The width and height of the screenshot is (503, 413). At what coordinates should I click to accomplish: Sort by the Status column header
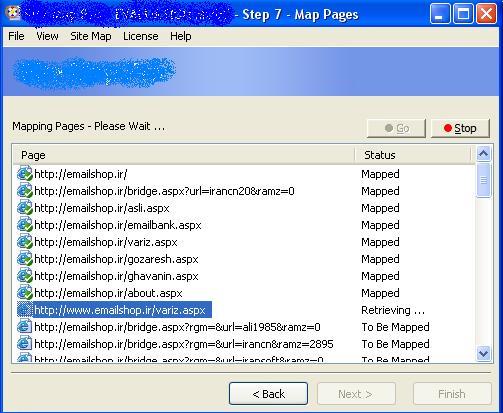pyautogui.click(x=413, y=155)
